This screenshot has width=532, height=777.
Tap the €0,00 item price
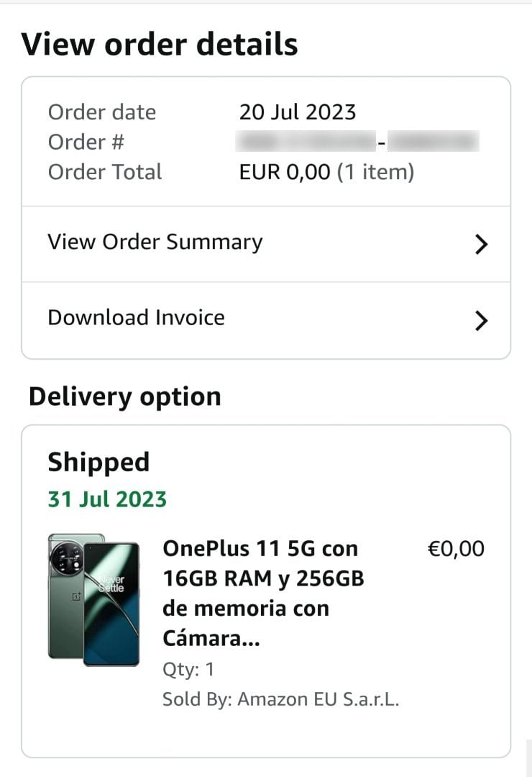tap(456, 548)
